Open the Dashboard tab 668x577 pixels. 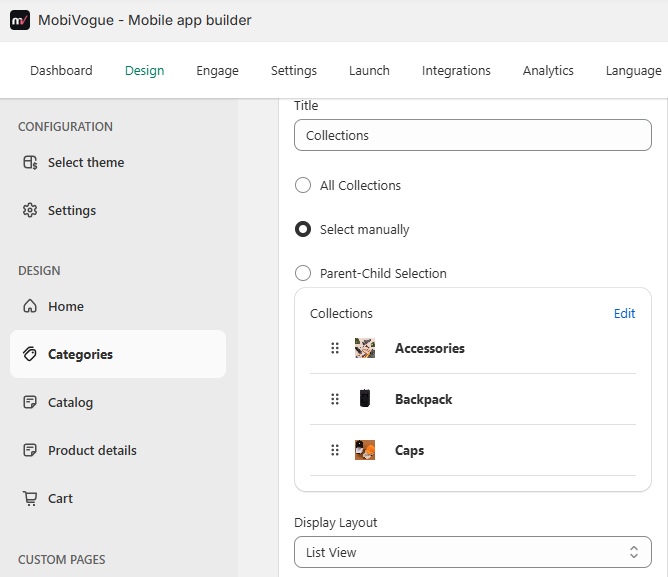pyautogui.click(x=61, y=70)
